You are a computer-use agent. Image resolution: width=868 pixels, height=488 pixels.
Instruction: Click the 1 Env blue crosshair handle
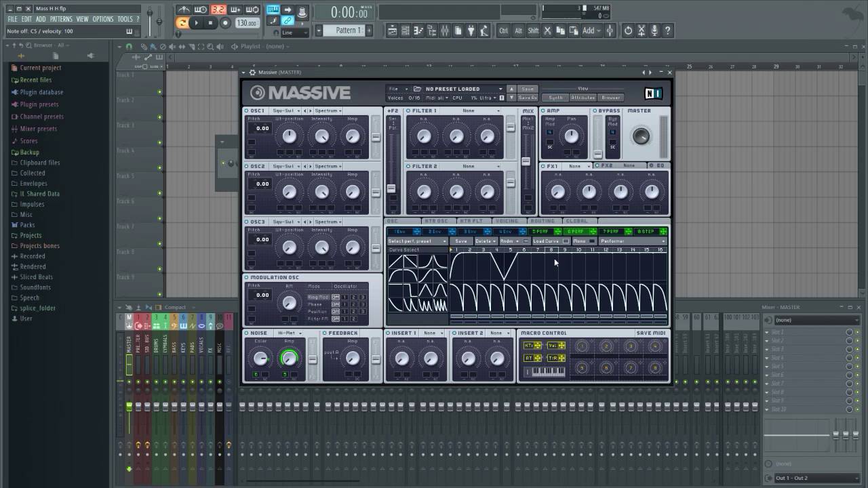coord(416,232)
